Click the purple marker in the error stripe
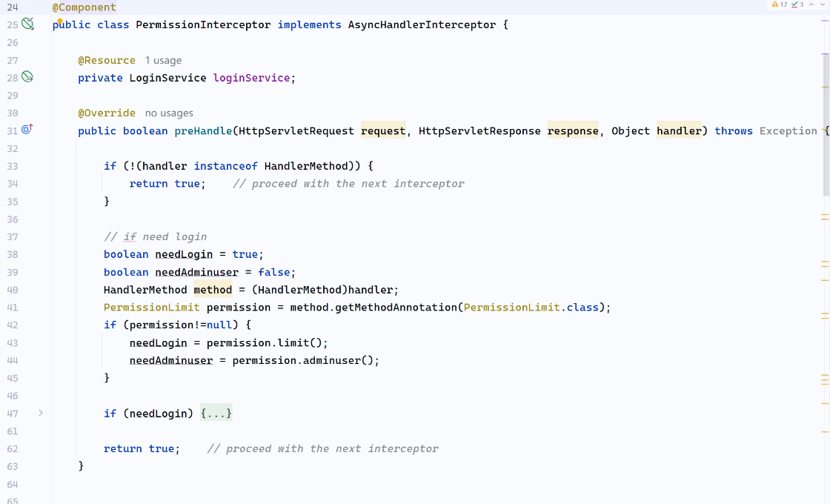The image size is (830, 504). (x=825, y=21)
